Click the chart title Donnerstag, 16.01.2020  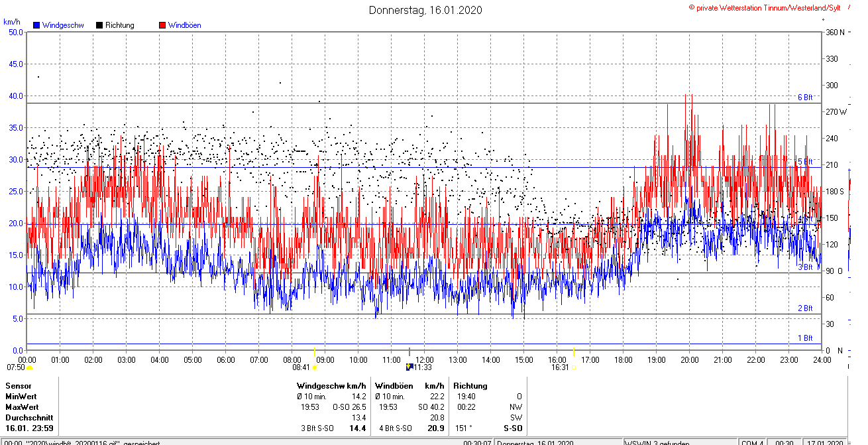click(x=425, y=10)
